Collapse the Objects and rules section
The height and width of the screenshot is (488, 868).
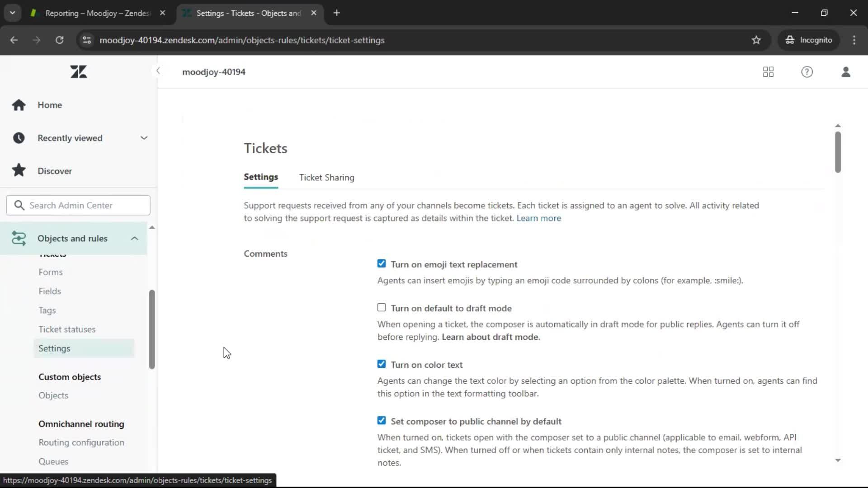134,238
